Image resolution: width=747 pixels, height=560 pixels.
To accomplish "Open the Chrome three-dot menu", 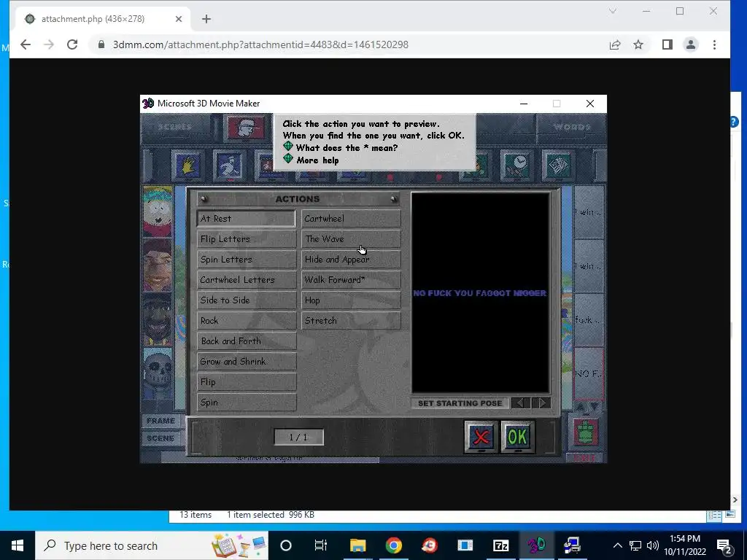I will 714,44.
